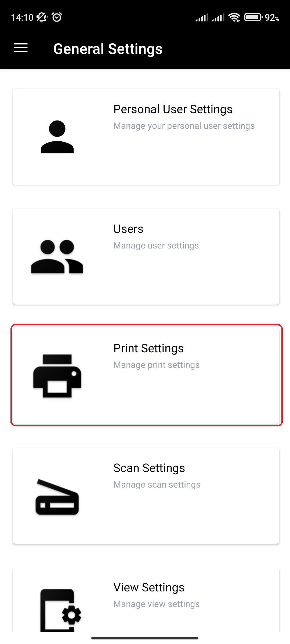Tap the single person profile icon
This screenshot has width=290, height=644.
click(x=57, y=137)
